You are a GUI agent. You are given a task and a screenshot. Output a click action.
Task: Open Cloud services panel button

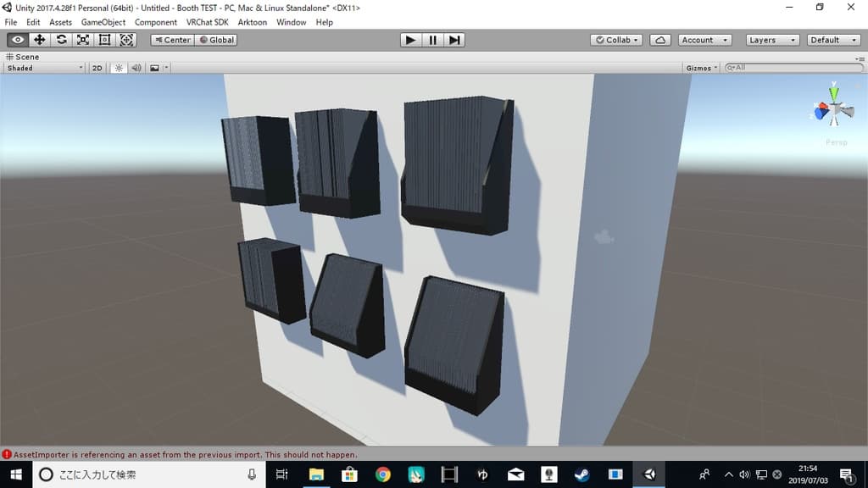click(661, 40)
